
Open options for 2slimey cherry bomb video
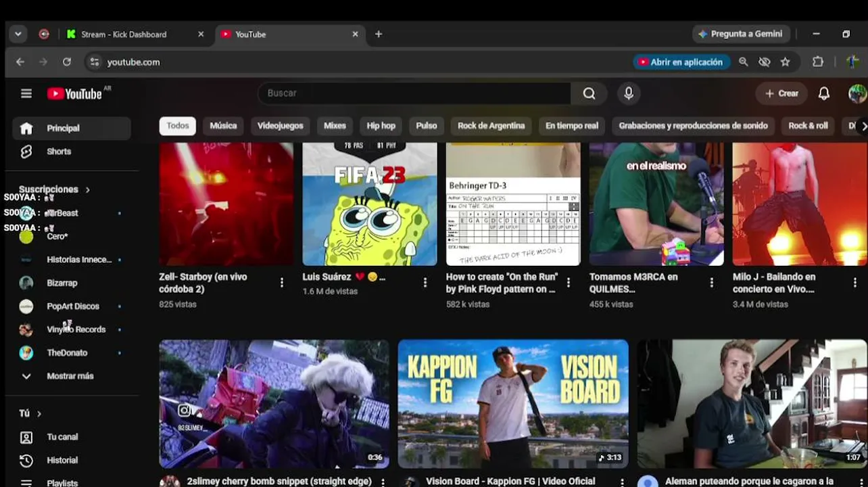(x=383, y=482)
